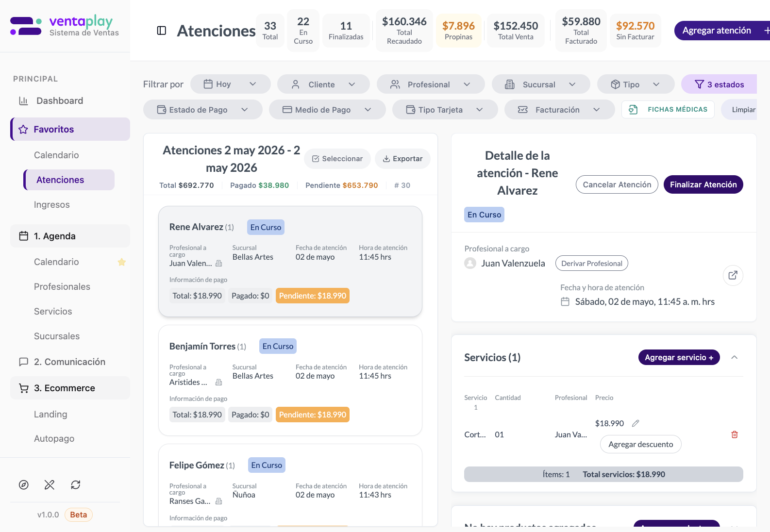Select the Rene Alvarez attention card

(290, 261)
